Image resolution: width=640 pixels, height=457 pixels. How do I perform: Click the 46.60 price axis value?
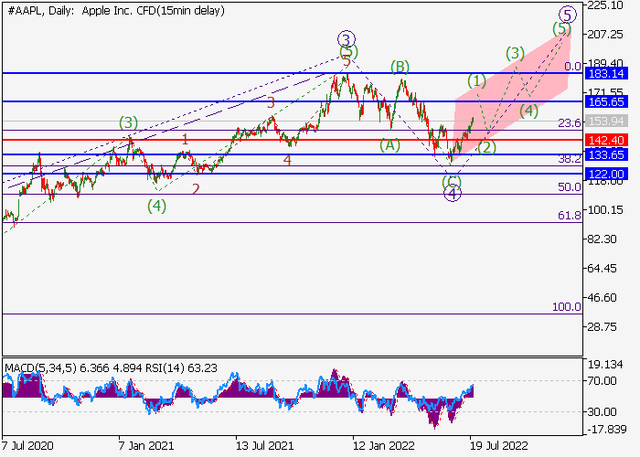coord(602,298)
